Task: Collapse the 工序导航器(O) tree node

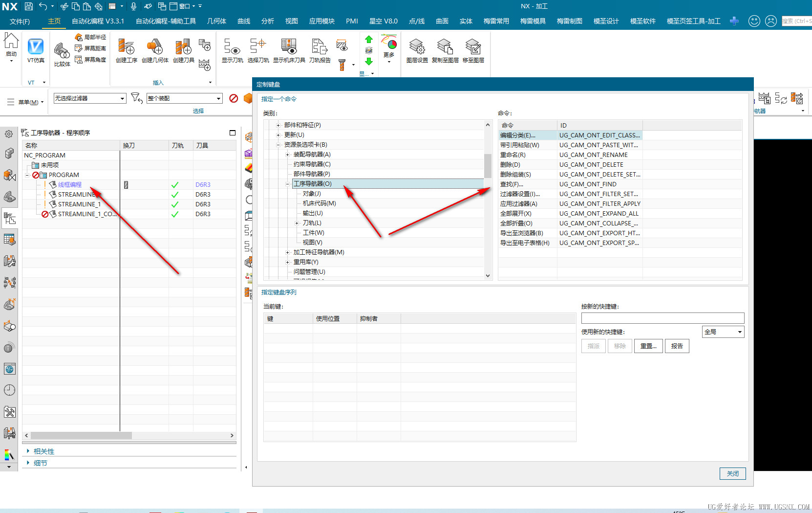Action: pyautogui.click(x=287, y=184)
